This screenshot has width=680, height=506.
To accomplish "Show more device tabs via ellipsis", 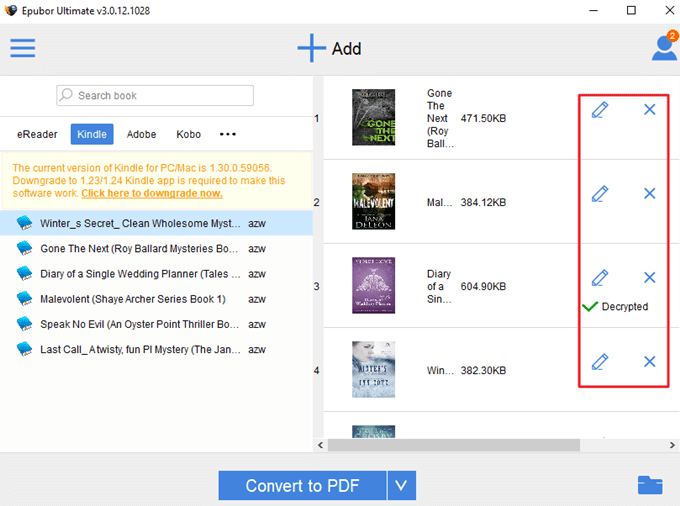I will click(x=228, y=134).
